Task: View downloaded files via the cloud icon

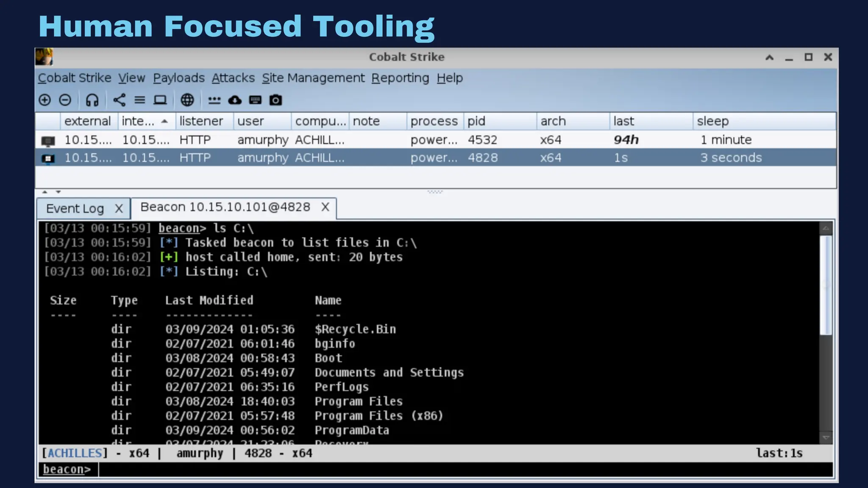Action: click(x=235, y=100)
